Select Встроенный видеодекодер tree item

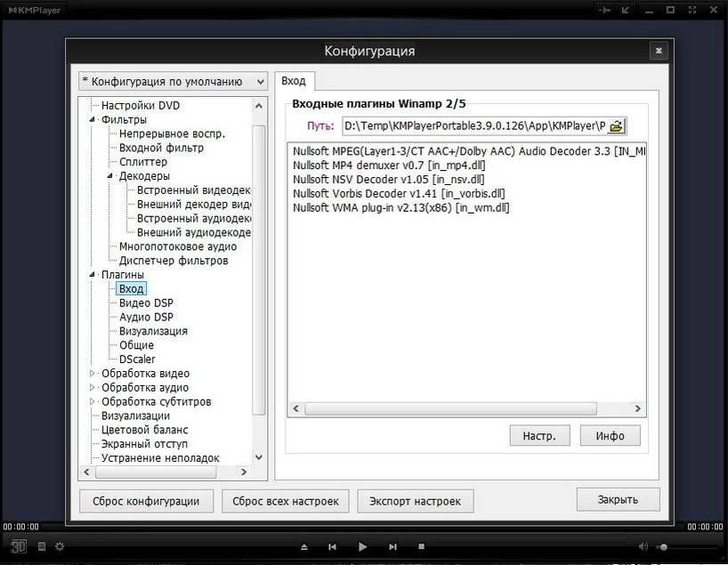coord(193,190)
